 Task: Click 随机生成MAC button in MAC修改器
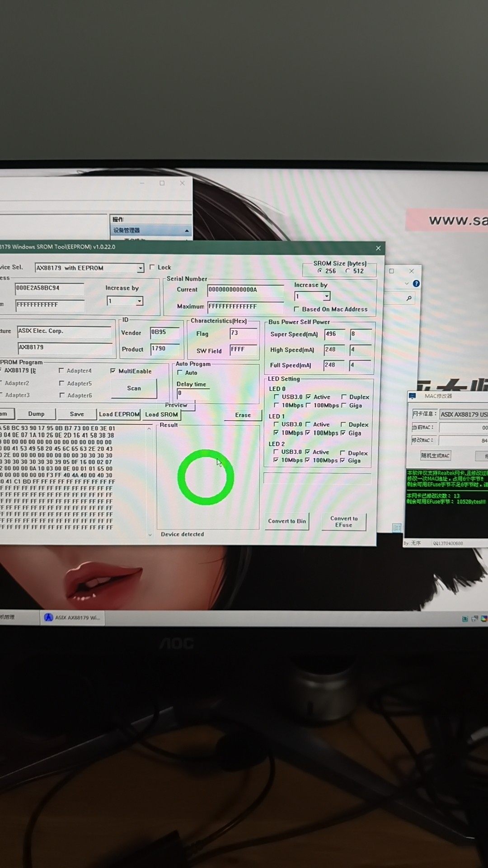(436, 455)
